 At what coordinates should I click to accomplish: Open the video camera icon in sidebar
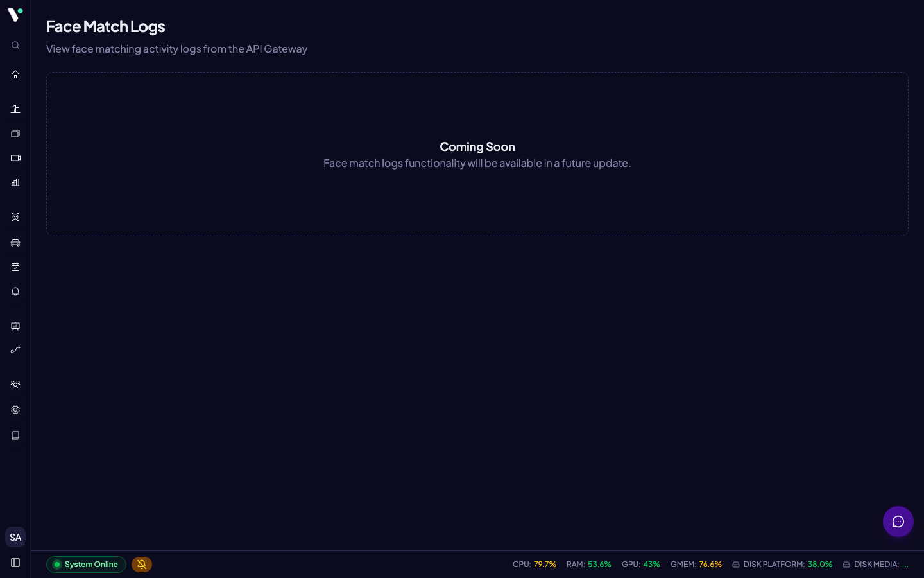(15, 158)
